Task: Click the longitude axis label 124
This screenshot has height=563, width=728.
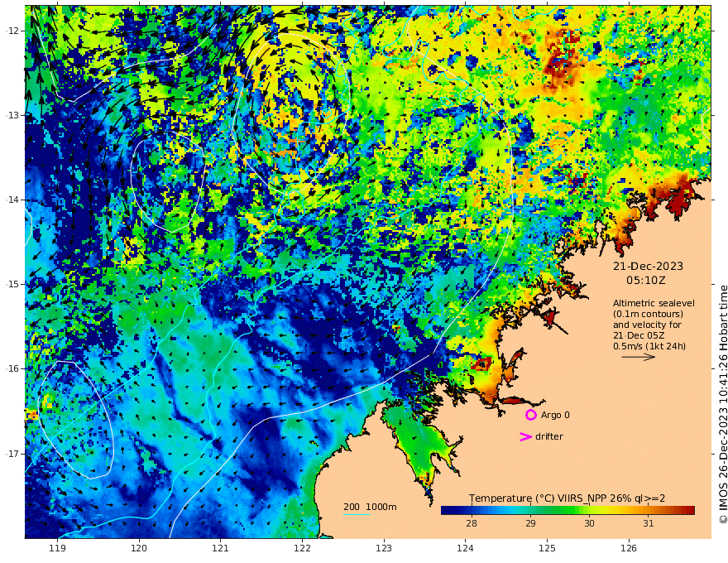Action: pyautogui.click(x=466, y=549)
